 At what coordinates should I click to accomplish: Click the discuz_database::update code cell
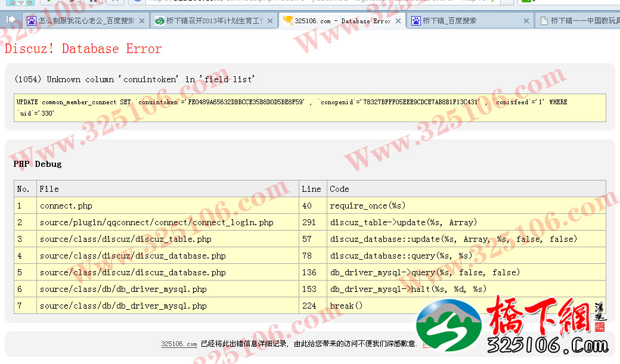coord(467,239)
